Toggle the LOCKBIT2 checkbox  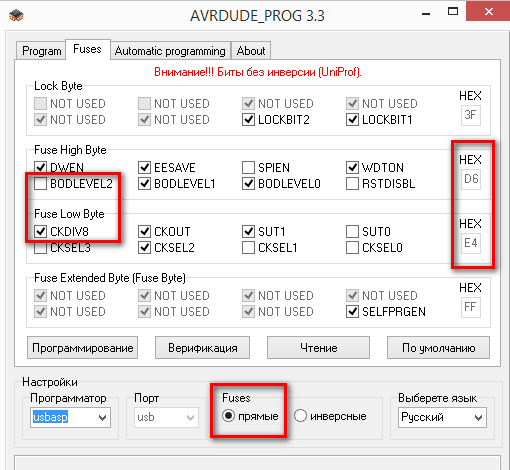pos(248,120)
